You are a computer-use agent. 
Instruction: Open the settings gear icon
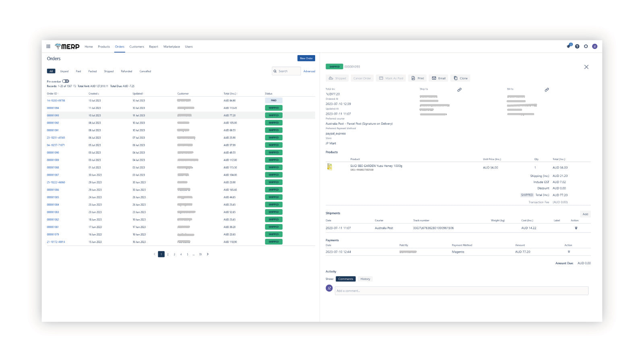click(586, 46)
